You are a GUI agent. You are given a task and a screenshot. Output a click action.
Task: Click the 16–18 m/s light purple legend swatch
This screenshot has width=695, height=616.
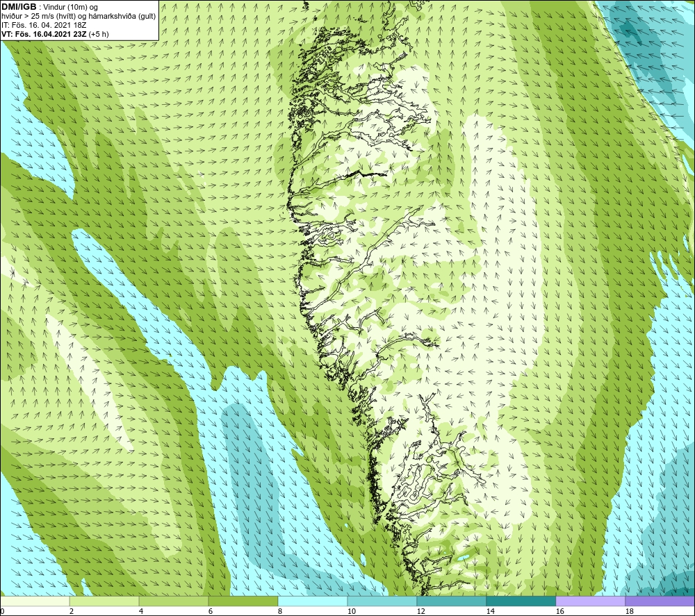click(x=590, y=601)
